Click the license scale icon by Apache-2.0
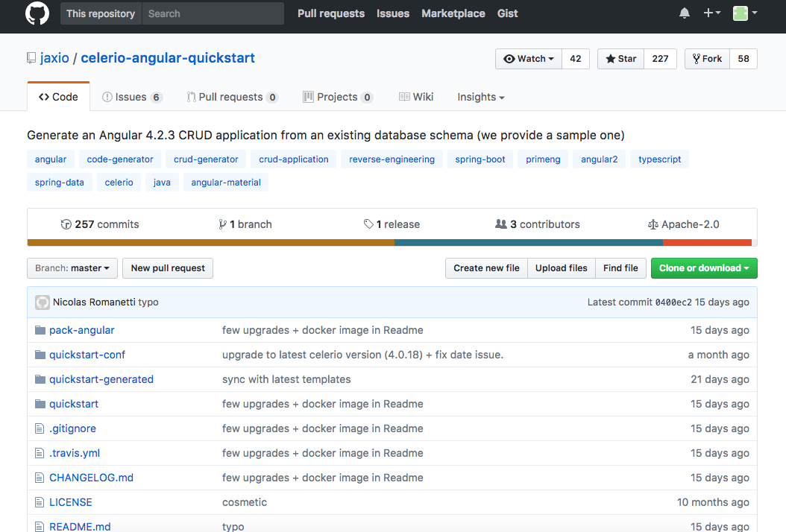 pos(653,224)
